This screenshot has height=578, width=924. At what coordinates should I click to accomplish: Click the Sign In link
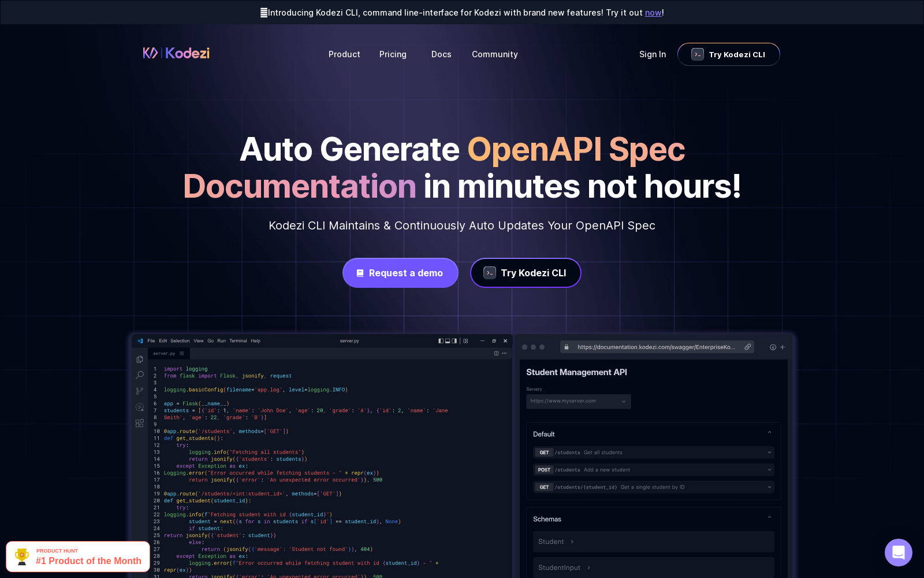coord(653,54)
